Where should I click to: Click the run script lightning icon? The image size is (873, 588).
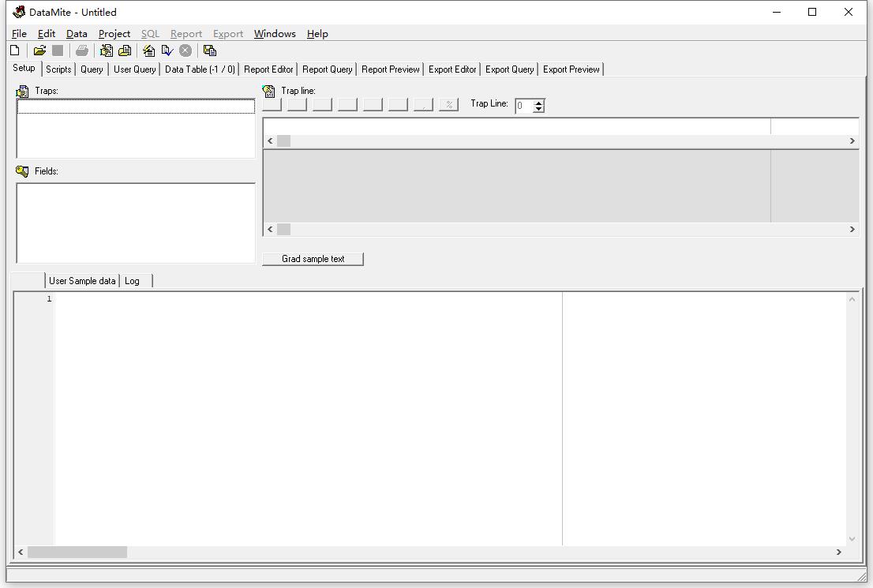click(x=149, y=51)
